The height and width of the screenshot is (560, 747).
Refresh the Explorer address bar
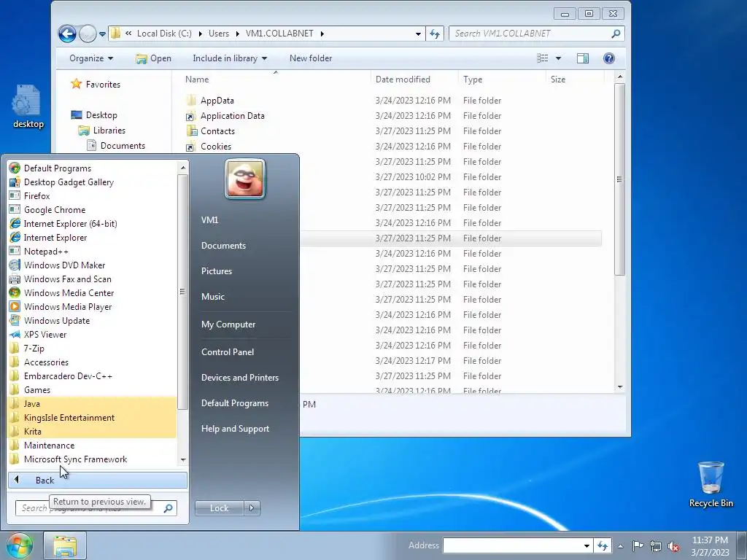[435, 34]
